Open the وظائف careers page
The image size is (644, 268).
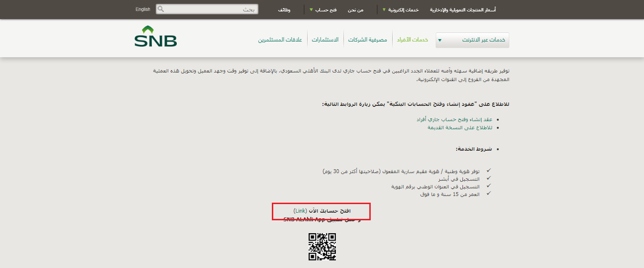(285, 10)
